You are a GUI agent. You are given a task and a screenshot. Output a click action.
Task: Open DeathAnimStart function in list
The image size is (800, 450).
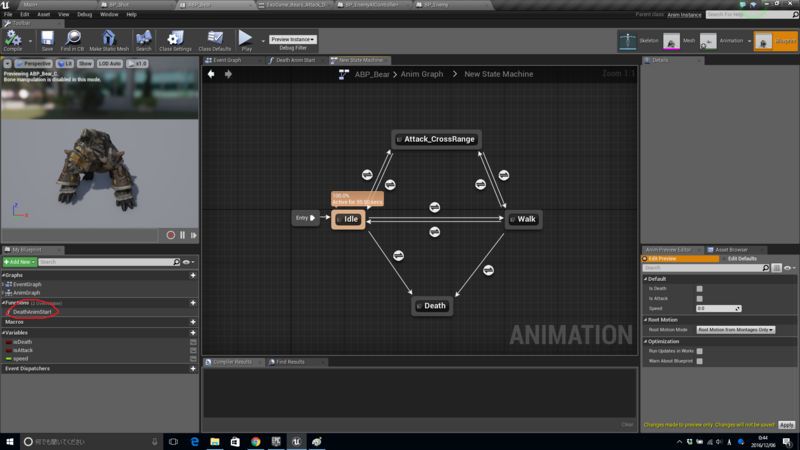click(32, 312)
